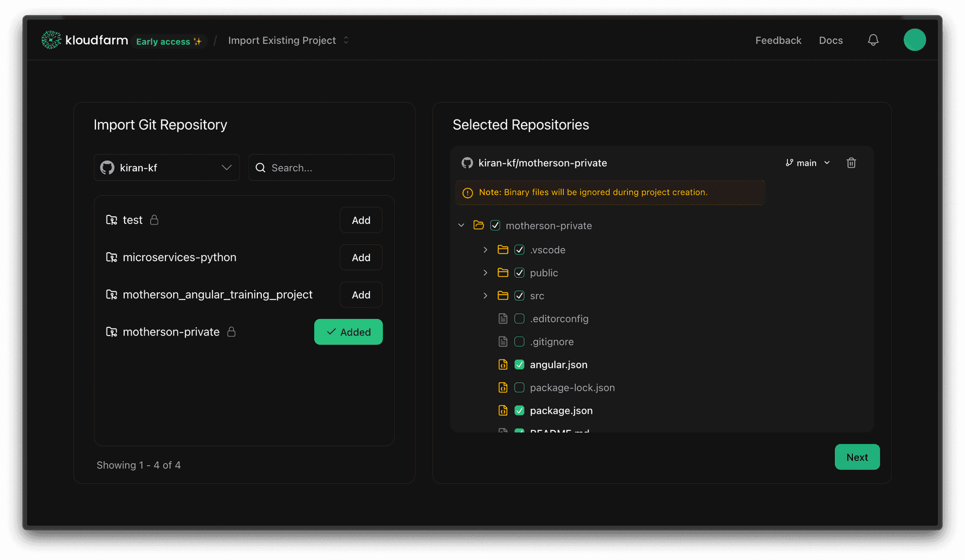Open the Docs page
Viewport: 965px width, 560px height.
[x=831, y=40]
